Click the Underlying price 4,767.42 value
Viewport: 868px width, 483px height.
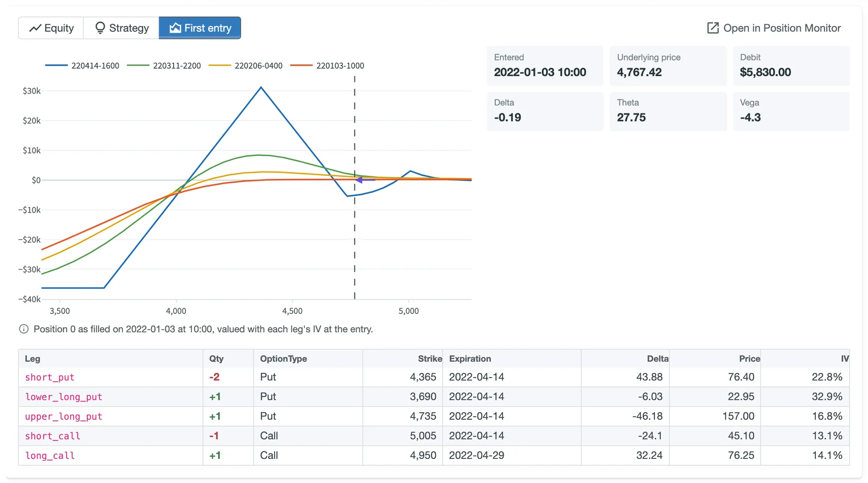click(x=639, y=72)
